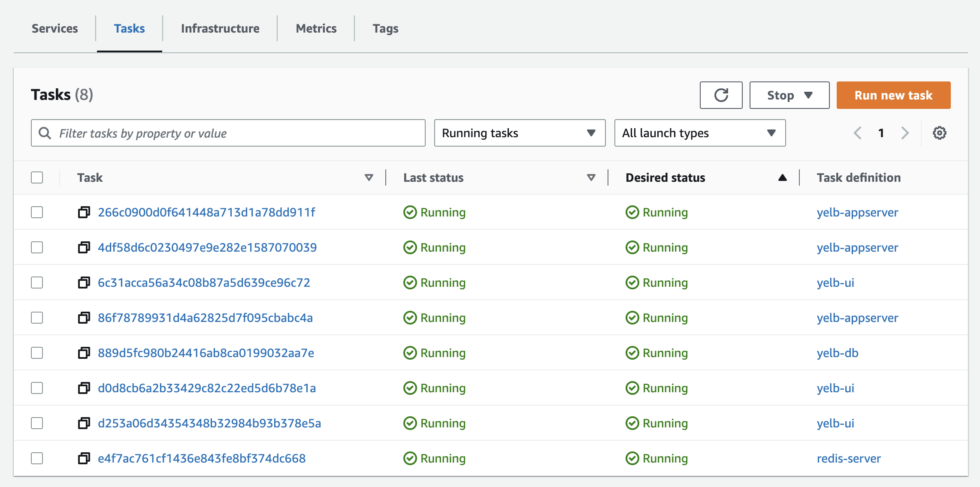
Task: Open task 86f78789931d4a62825d7f095cbabc4a link
Action: [205, 318]
